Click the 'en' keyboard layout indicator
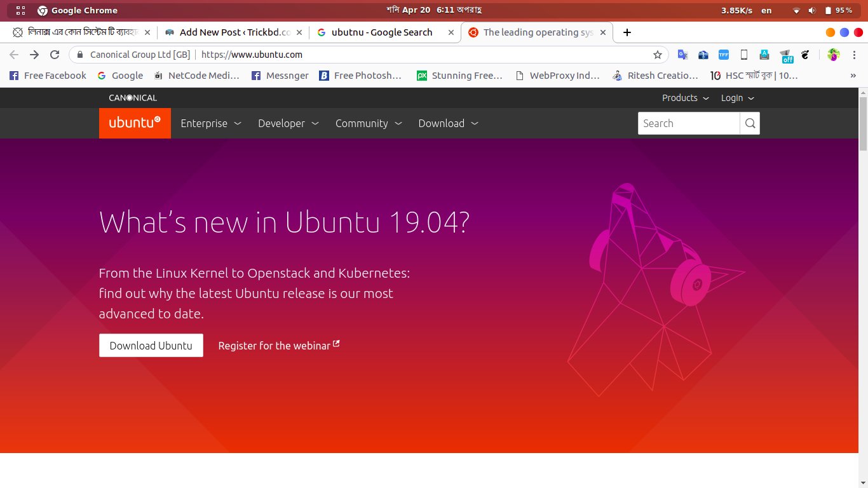The image size is (868, 488). pos(766,10)
